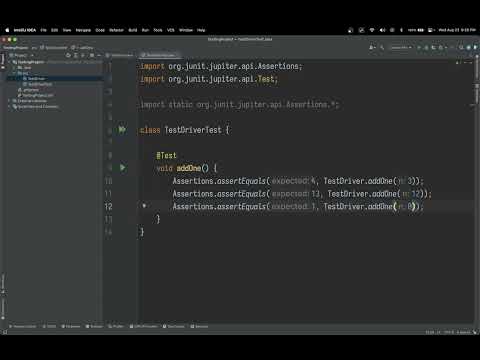Open the Apple menu
The height and width of the screenshot is (360, 480).
coord(7,30)
